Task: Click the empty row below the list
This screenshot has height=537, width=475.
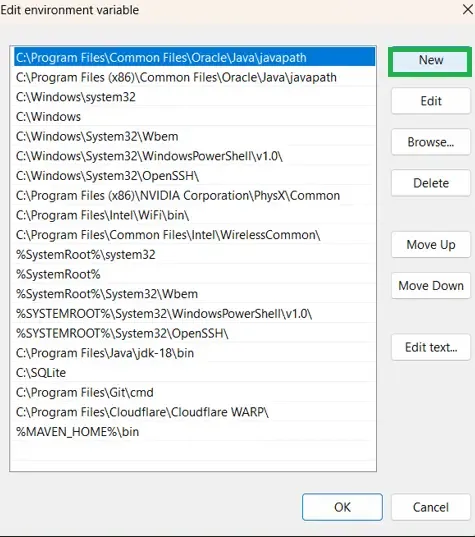Action: pos(193,451)
